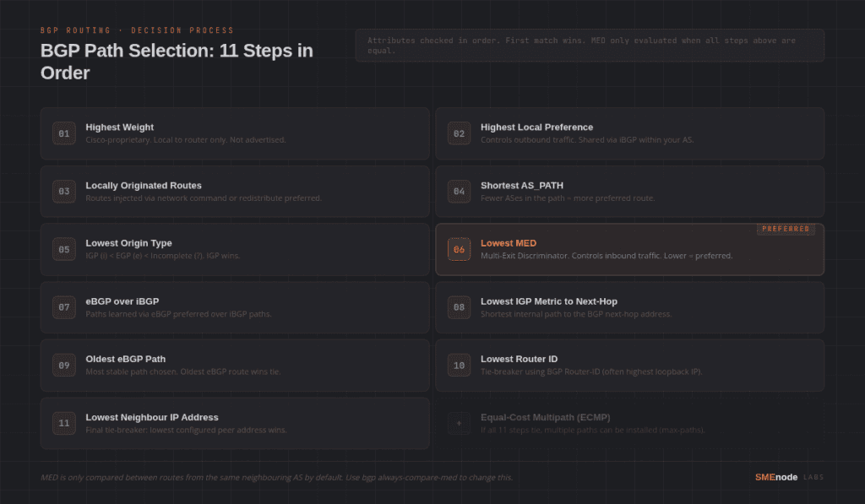Click the 11 step number badge
This screenshot has height=504, width=865.
(x=64, y=423)
